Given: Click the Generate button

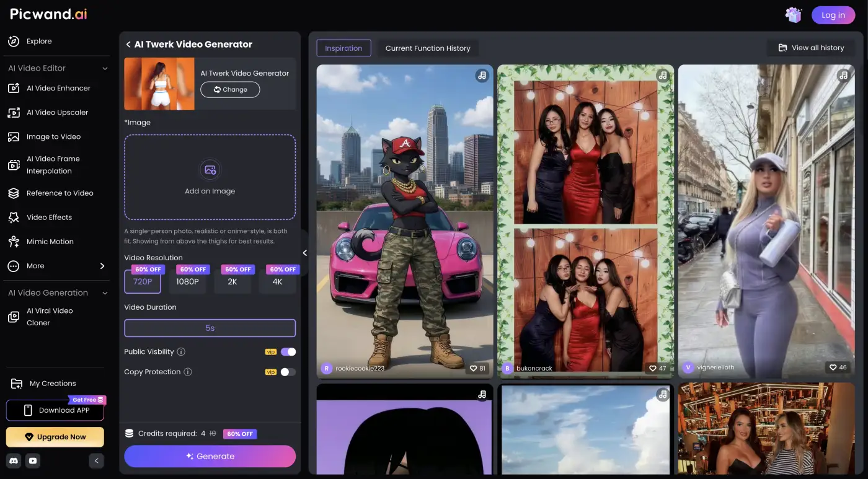Looking at the screenshot, I should (210, 456).
